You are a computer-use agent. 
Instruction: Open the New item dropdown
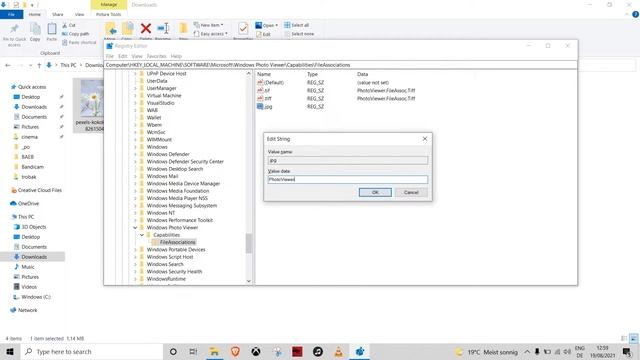coord(209,25)
